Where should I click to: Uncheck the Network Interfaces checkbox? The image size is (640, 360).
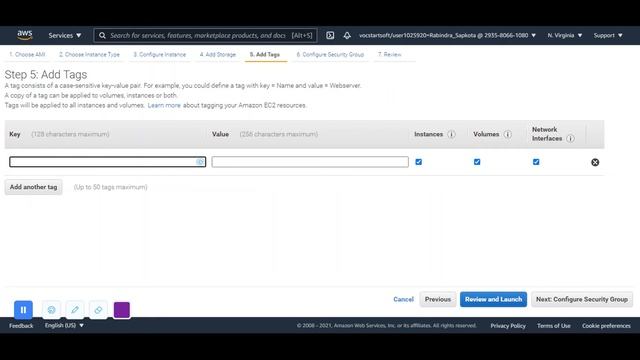536,162
